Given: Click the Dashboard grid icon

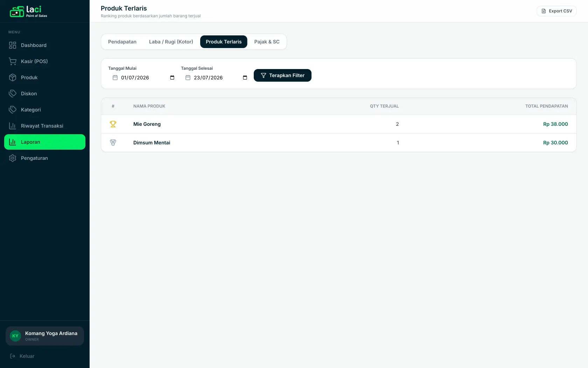Looking at the screenshot, I should [x=13, y=45].
